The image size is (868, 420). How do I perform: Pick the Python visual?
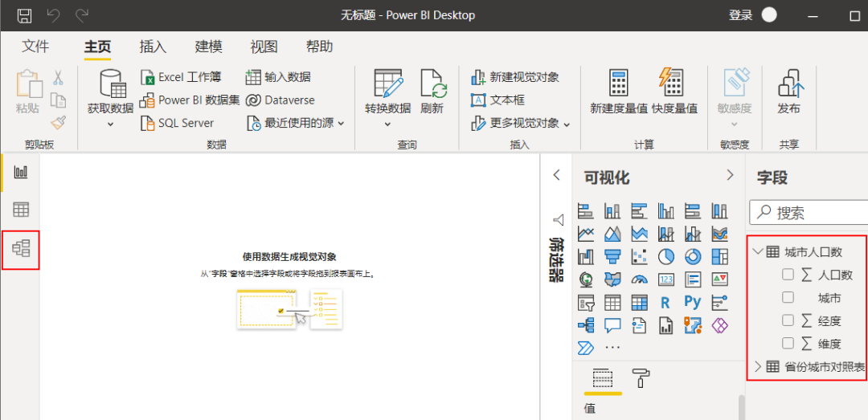(693, 302)
